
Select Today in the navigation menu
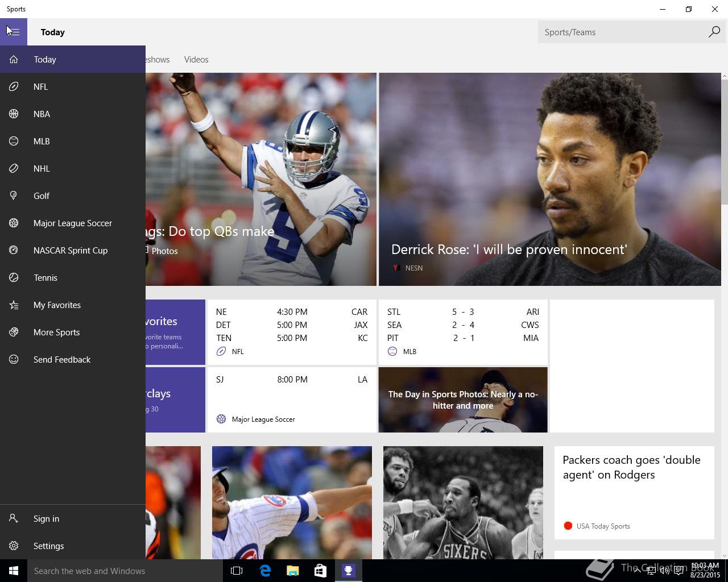[x=73, y=59]
